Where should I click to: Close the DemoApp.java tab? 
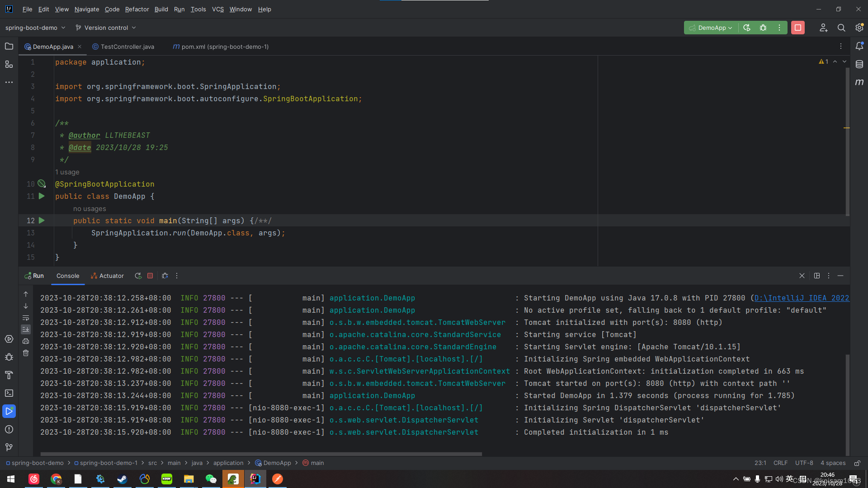80,47
